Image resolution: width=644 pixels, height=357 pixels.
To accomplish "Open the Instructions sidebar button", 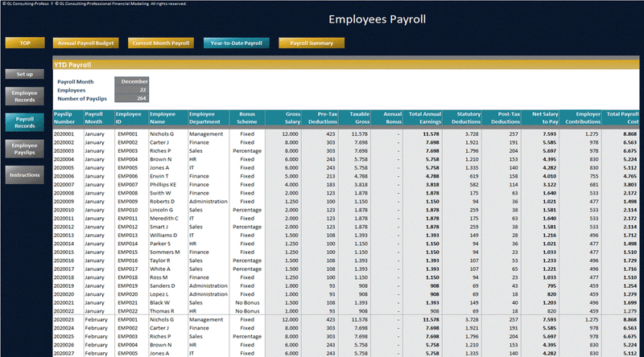I will [25, 174].
